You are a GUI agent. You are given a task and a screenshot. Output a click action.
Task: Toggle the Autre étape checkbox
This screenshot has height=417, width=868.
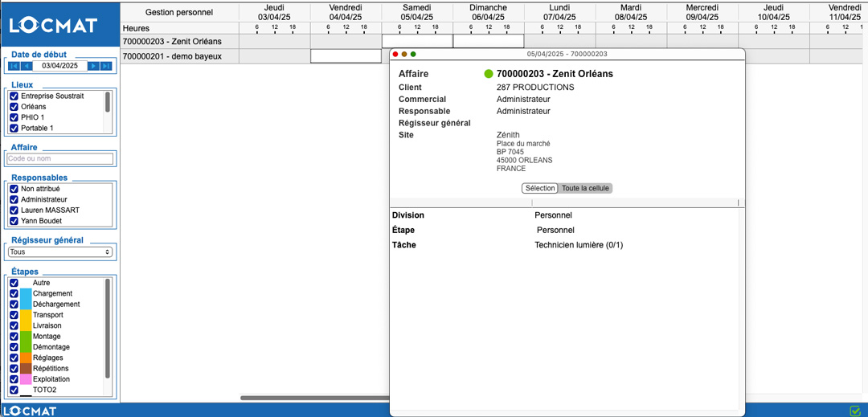(x=14, y=283)
